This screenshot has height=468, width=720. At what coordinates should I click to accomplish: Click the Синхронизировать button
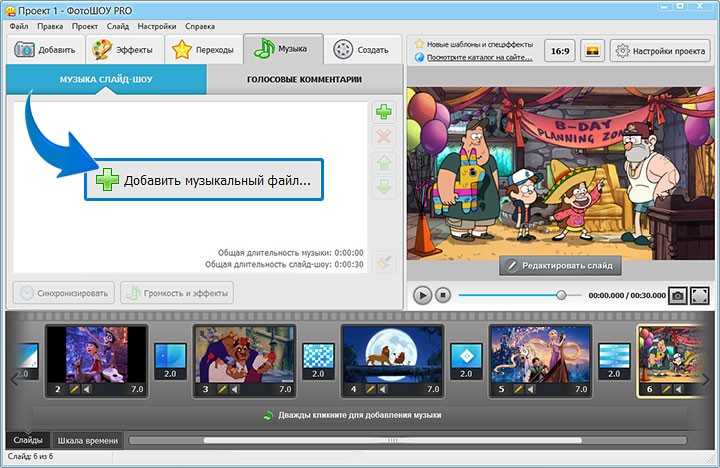pos(64,293)
